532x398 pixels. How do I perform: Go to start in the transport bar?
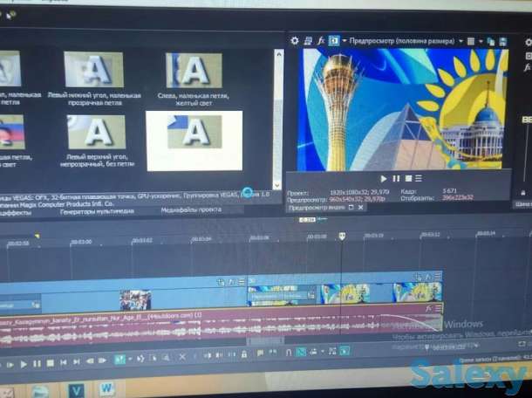pos(64,363)
